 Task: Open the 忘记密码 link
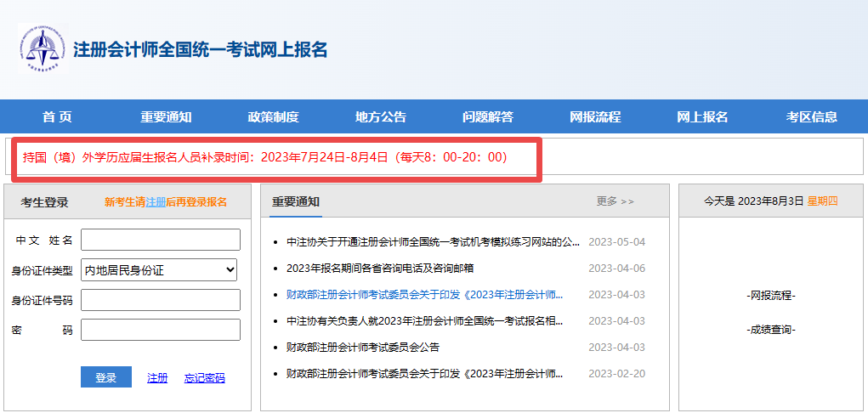tap(204, 378)
